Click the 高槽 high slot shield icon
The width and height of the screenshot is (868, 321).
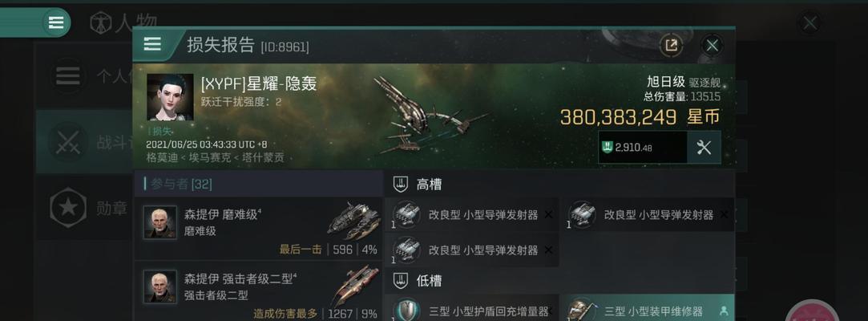401,184
